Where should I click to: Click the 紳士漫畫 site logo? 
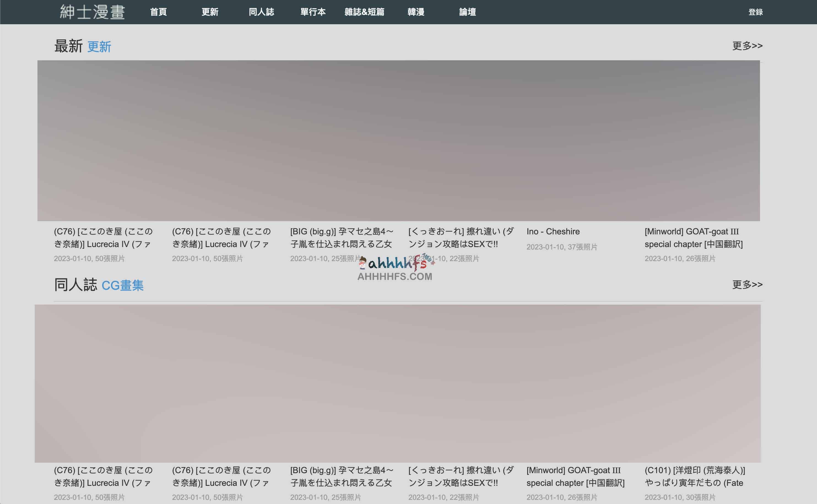pos(92,12)
